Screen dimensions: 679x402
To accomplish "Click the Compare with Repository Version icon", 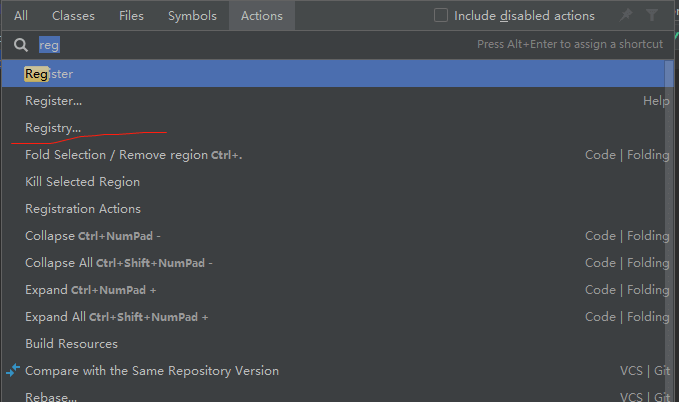I will click(13, 370).
